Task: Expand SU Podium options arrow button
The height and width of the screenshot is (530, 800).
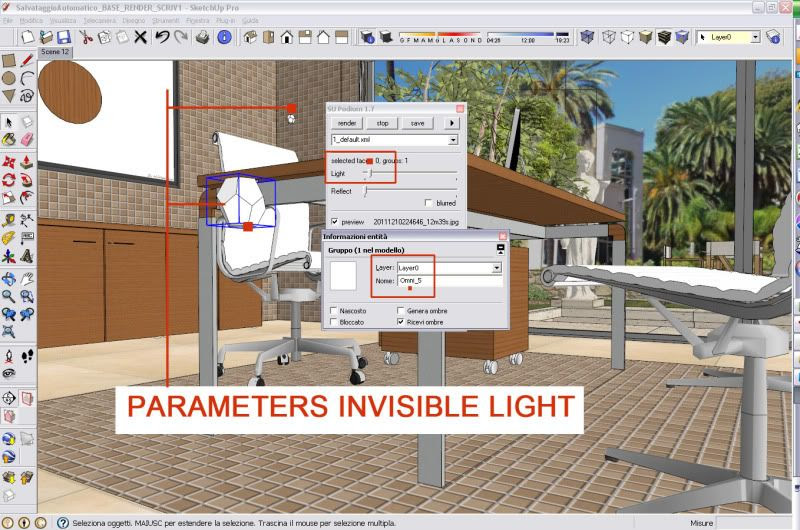Action: [452, 123]
